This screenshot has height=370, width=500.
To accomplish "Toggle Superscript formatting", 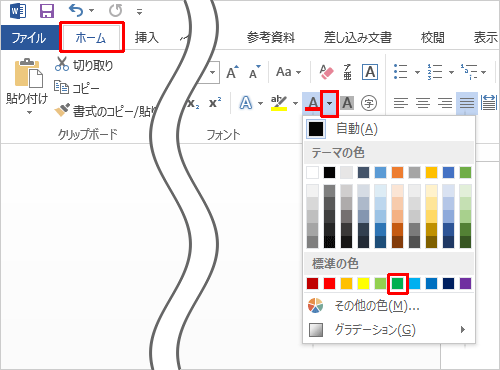I will [x=215, y=103].
